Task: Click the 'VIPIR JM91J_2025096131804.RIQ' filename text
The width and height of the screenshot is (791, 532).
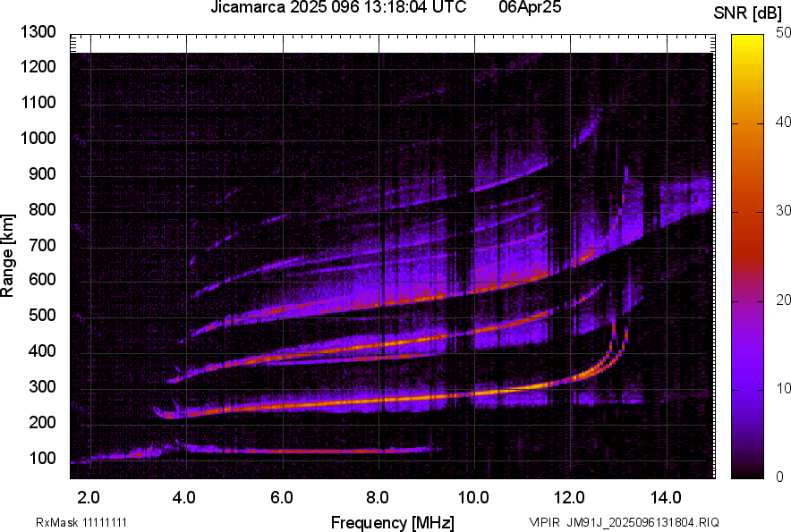Action: (x=625, y=522)
